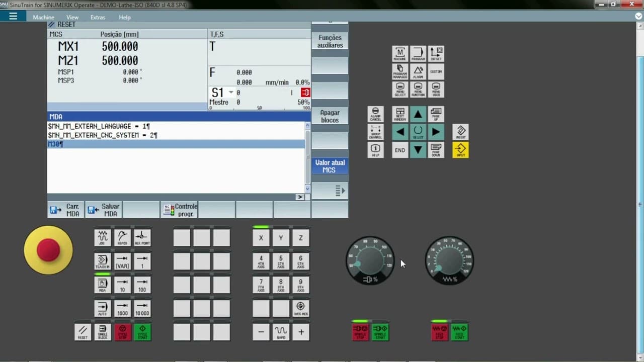Select the Z axis key

[x=301, y=238]
